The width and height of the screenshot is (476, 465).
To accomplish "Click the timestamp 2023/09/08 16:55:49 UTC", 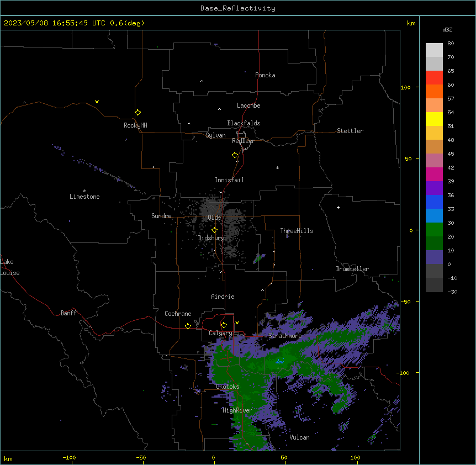I will click(55, 23).
